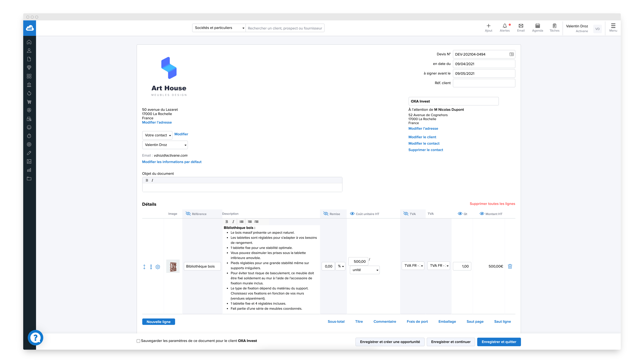Screen dimensions: 644x363
Task: Open the stopwatch icon in sidebar
Action: [29, 136]
